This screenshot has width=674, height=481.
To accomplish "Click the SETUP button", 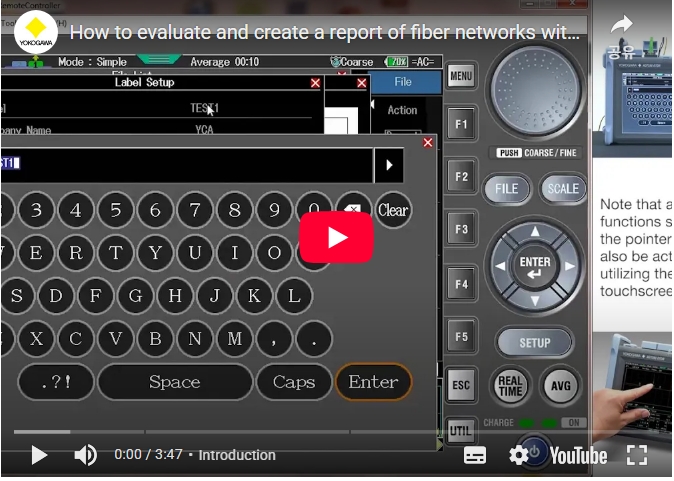I will [535, 343].
